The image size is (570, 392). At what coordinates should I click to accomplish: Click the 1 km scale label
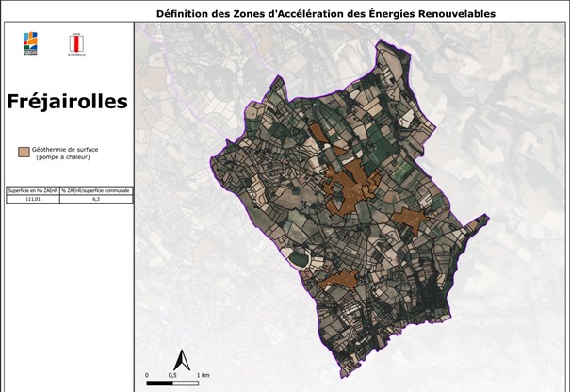pos(203,374)
